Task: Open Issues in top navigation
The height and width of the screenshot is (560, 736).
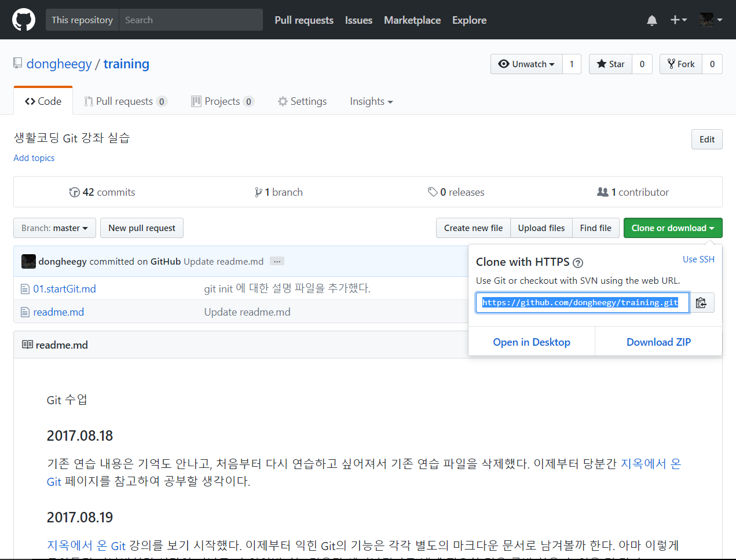Action: click(358, 20)
